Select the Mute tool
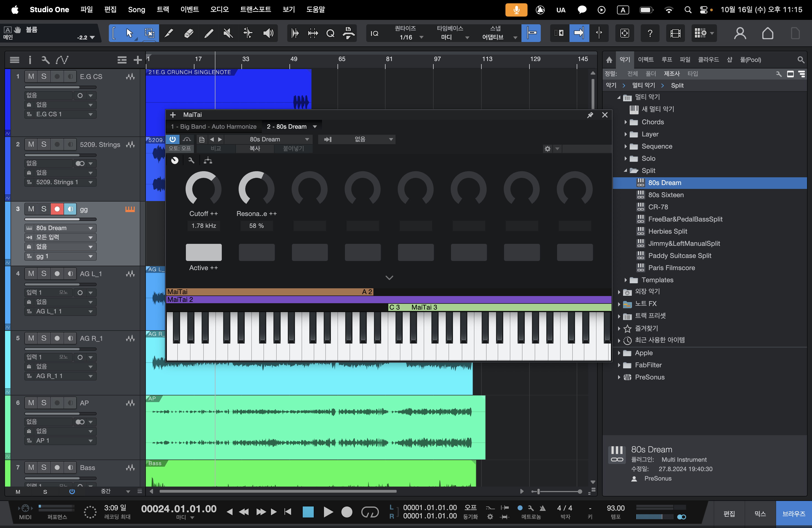812x528 pixels. point(228,33)
